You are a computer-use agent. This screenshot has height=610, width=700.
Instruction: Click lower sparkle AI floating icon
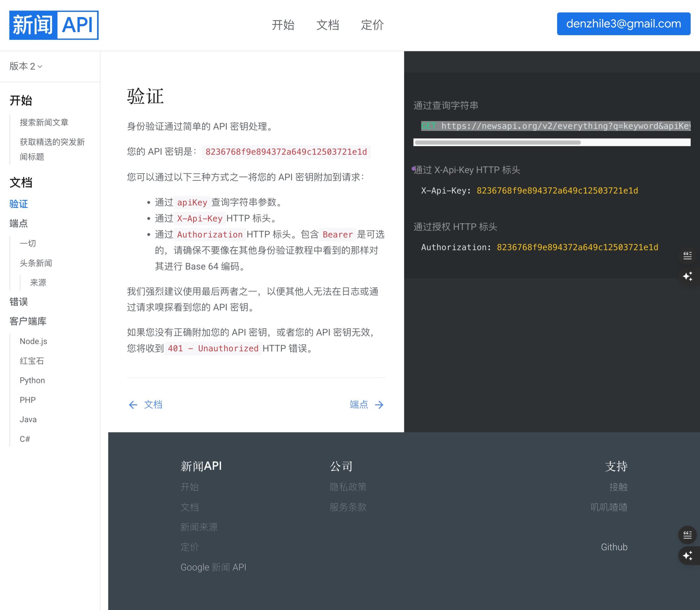pyautogui.click(x=687, y=556)
